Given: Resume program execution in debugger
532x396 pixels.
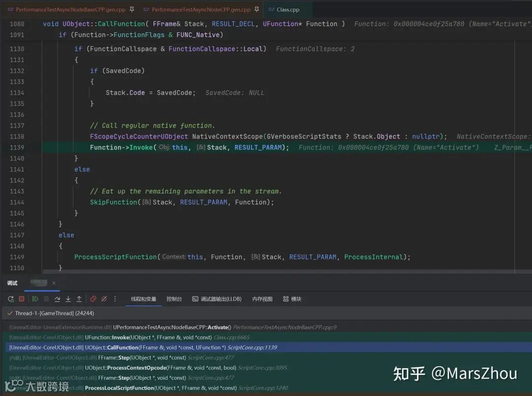Looking at the screenshot, I should tap(35, 299).
